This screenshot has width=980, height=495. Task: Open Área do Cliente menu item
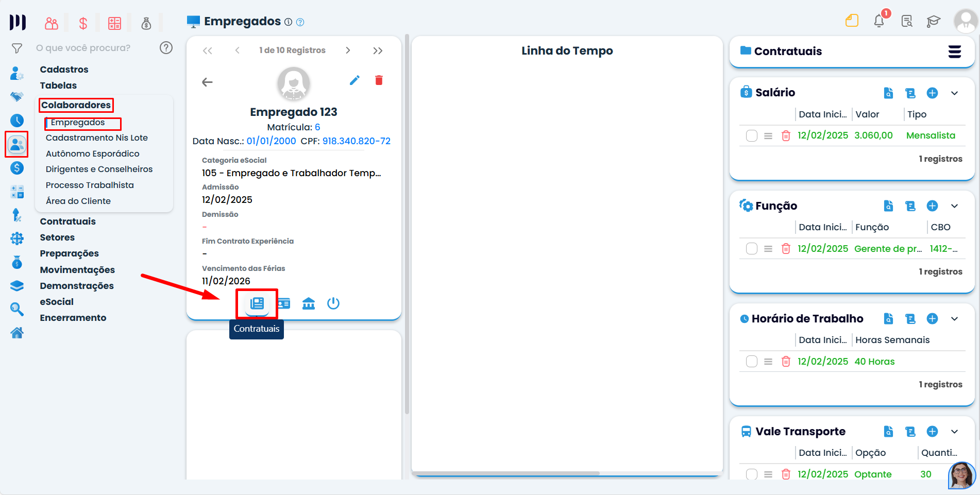click(x=78, y=201)
